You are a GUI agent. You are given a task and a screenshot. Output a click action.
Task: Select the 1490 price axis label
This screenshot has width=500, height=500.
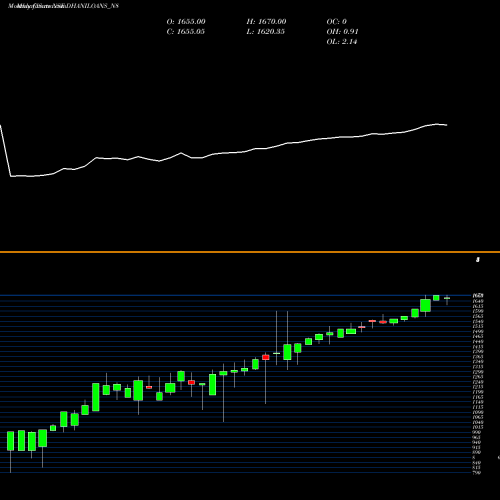click(478, 331)
